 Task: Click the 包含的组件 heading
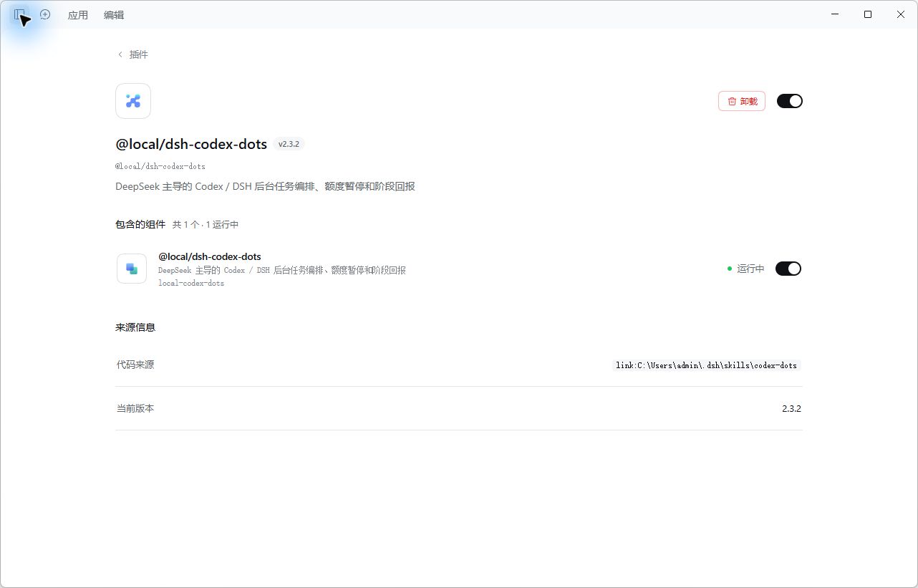[140, 224]
